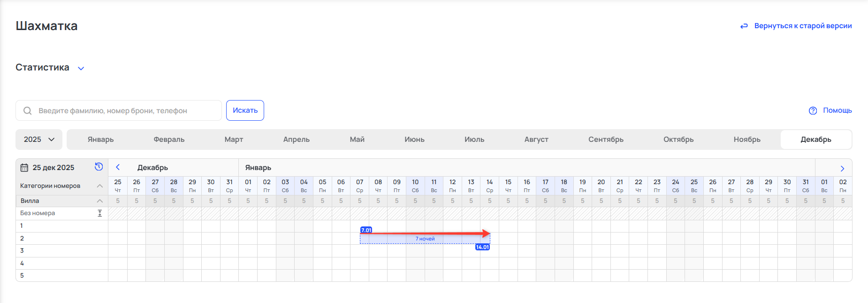Image resolution: width=868 pixels, height=303 pixels.
Task: Click the magnifier icon in search field
Action: pos(28,110)
